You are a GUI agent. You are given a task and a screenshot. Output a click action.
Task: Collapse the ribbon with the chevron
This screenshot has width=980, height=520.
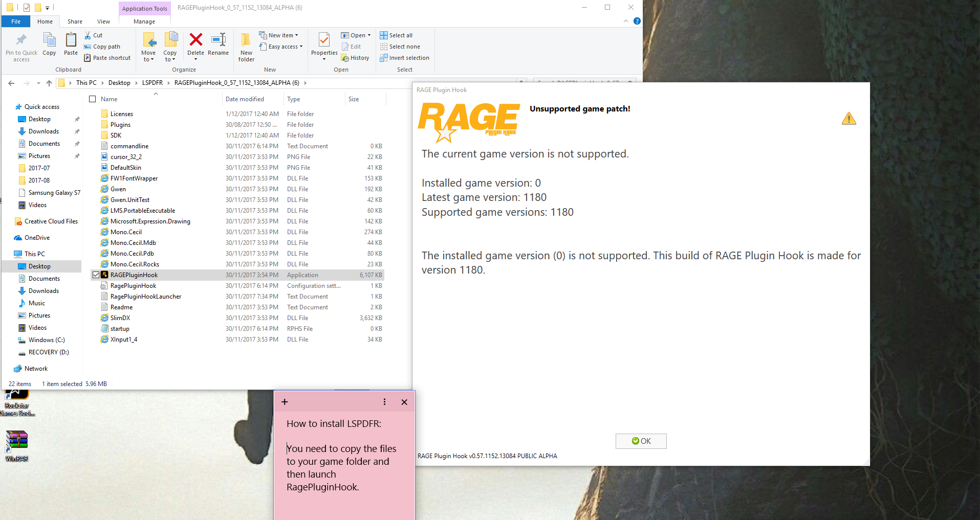pyautogui.click(x=626, y=21)
